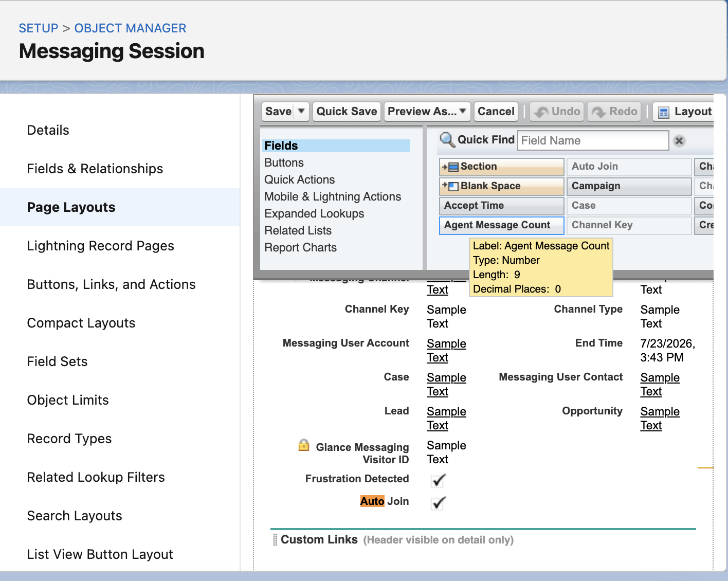
Task: Click the Channel Key layout field label
Action: click(x=377, y=309)
